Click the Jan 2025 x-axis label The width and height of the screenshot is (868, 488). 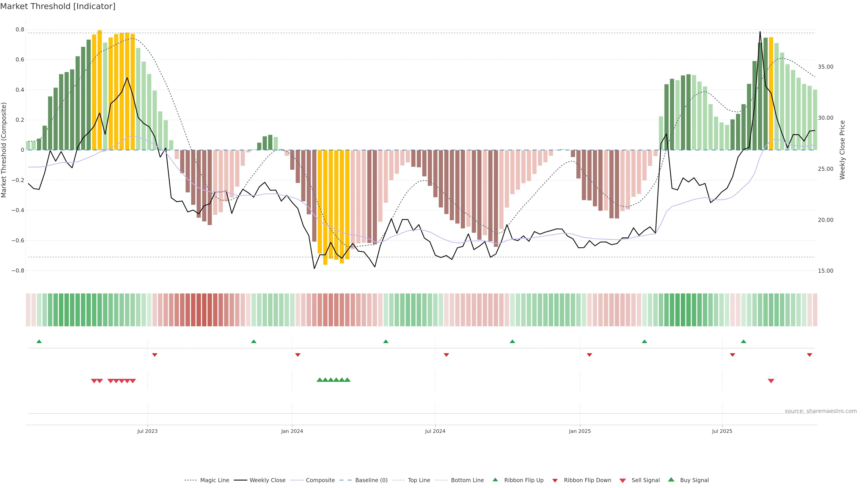click(x=580, y=431)
